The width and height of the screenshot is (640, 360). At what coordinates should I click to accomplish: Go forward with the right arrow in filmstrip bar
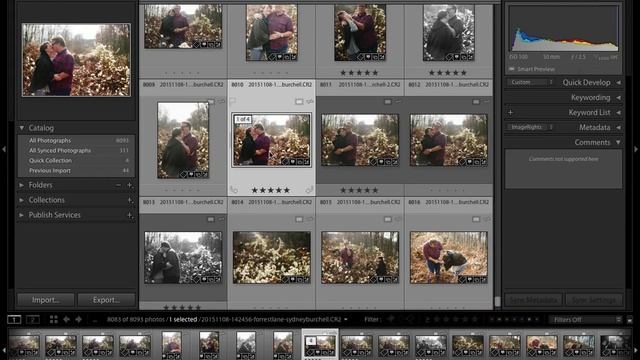(78, 320)
